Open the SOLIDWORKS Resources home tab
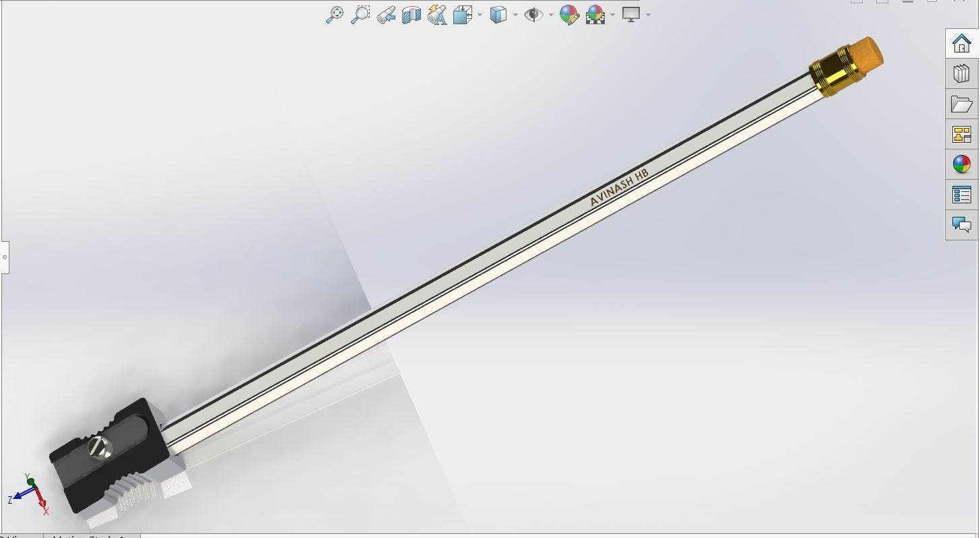Screen dimensions: 980x538 pyautogui.click(x=962, y=44)
